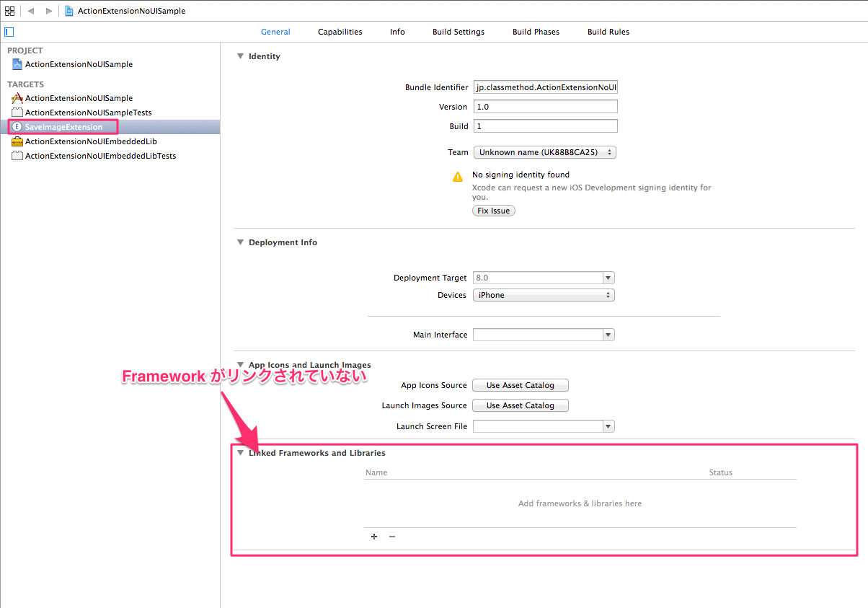This screenshot has width=868, height=608.
Task: Open the Team dropdown
Action: tap(544, 152)
